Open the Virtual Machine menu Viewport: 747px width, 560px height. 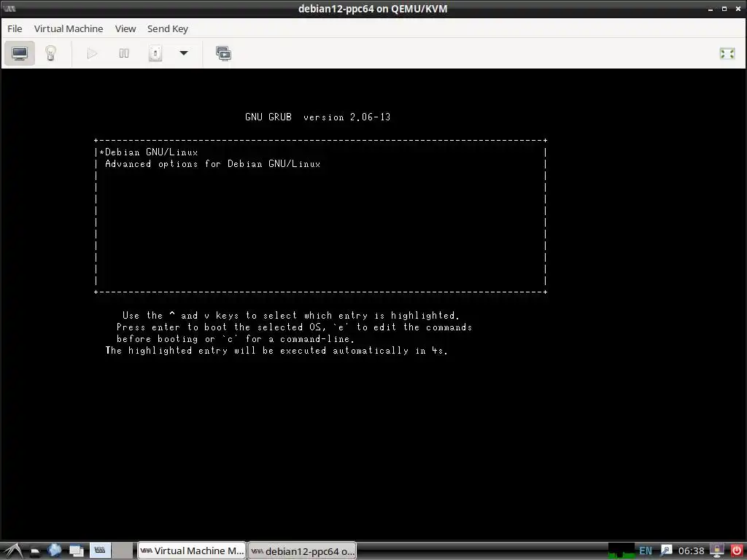[x=69, y=28]
